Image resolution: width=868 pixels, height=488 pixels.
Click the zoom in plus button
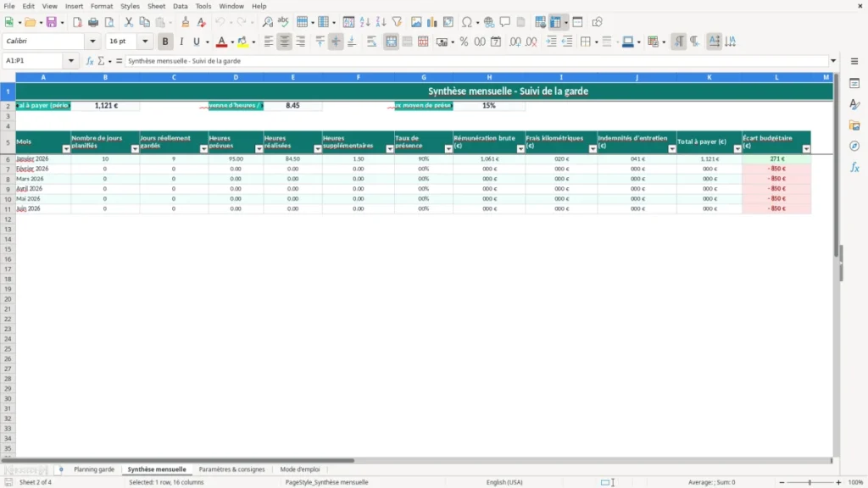[838, 482]
